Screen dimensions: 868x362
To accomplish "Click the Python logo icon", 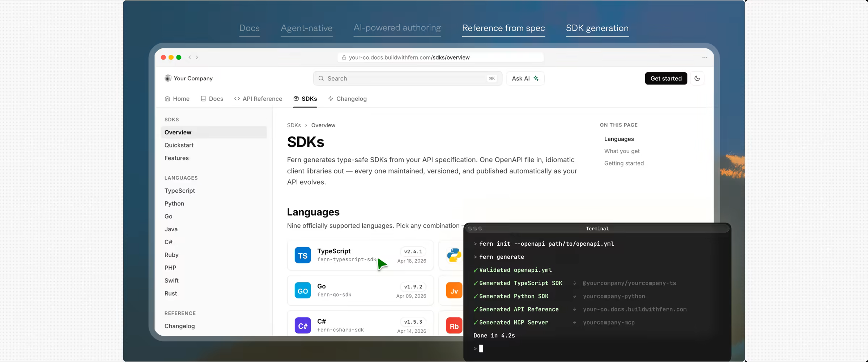I will [454, 255].
